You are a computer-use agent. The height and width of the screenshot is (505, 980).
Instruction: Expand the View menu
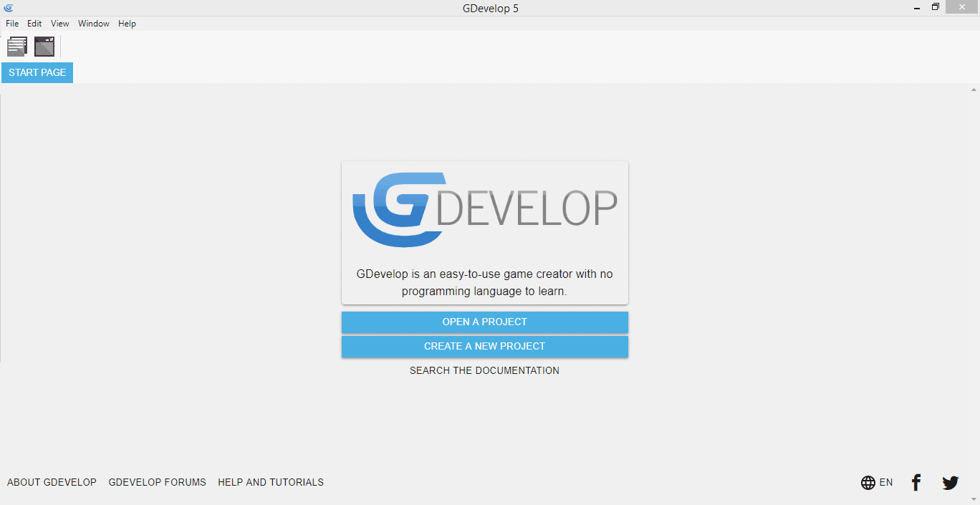60,24
